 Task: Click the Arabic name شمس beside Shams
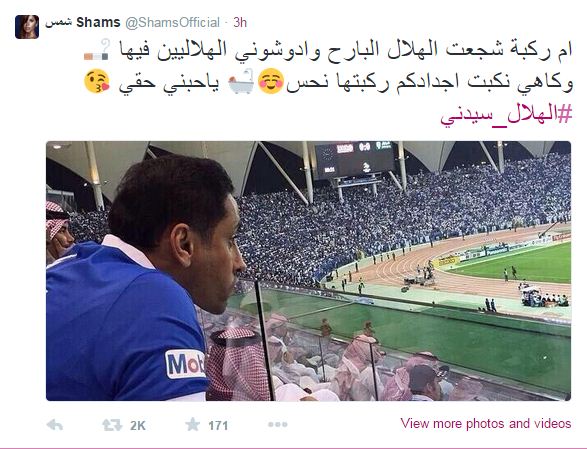point(58,23)
